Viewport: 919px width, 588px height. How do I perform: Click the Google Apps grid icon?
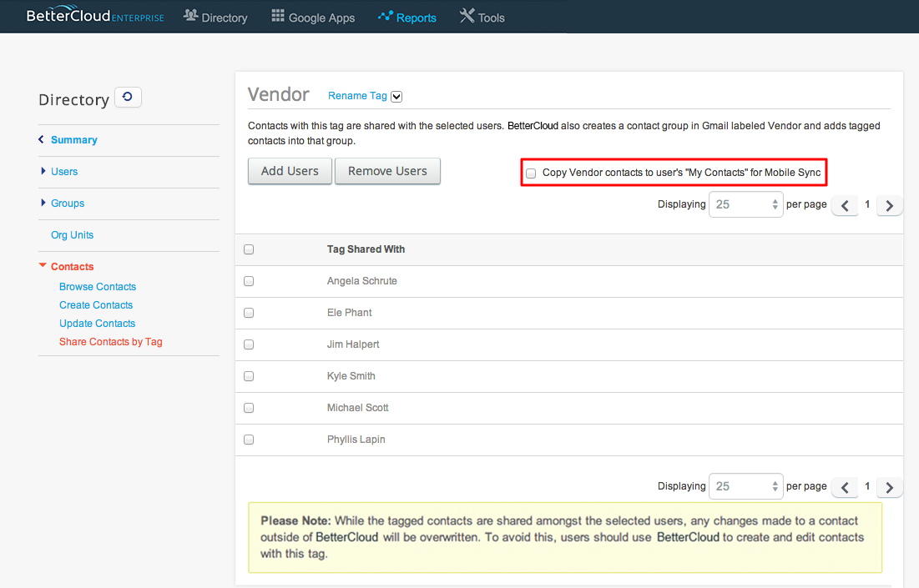(x=278, y=16)
